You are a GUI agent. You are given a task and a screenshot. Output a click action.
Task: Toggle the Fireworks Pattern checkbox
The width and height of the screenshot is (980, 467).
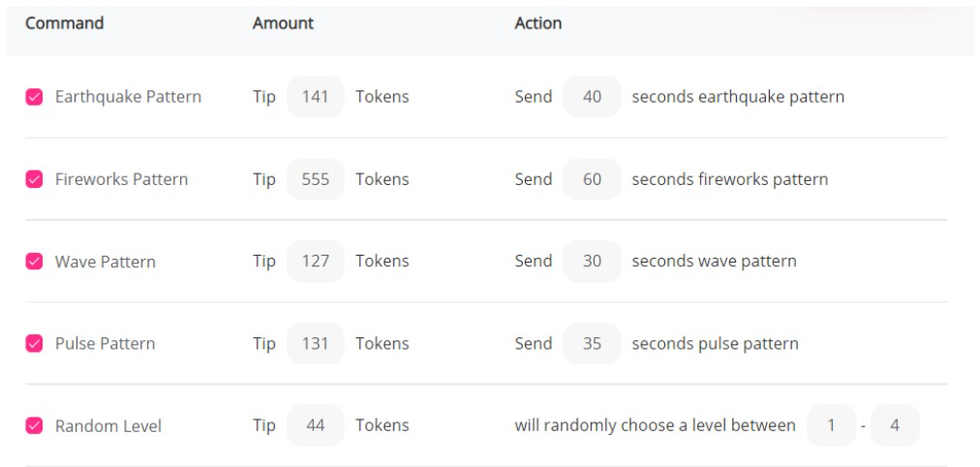tap(34, 179)
